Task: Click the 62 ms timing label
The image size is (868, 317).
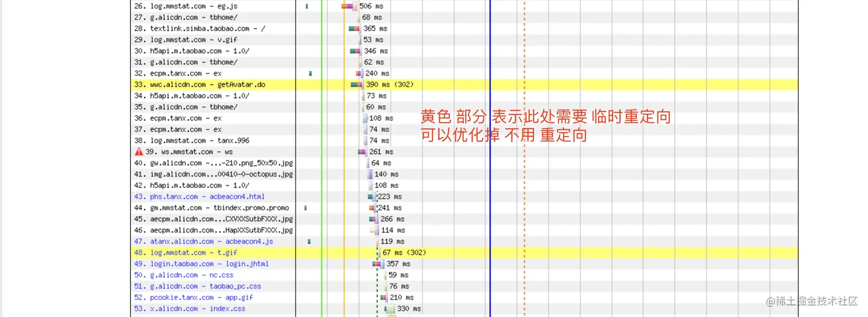Action: [x=374, y=62]
